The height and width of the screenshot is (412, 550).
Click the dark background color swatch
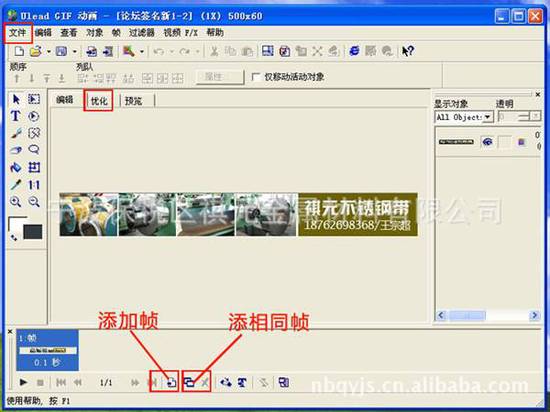33,232
